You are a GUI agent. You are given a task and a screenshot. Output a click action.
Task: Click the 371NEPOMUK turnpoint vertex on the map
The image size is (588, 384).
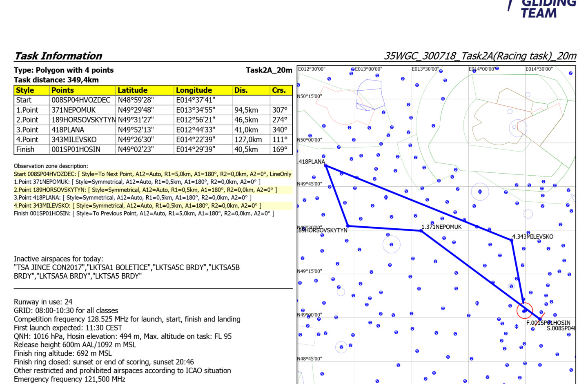coord(421,231)
